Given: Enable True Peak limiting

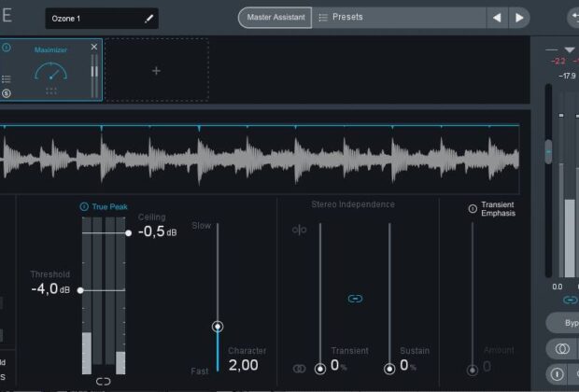Looking at the screenshot, I should (84, 206).
